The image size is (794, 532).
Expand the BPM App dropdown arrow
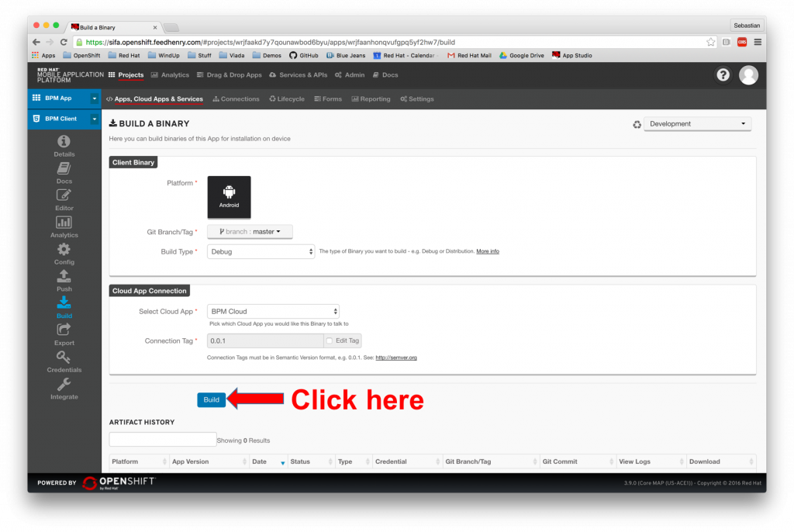coord(94,98)
